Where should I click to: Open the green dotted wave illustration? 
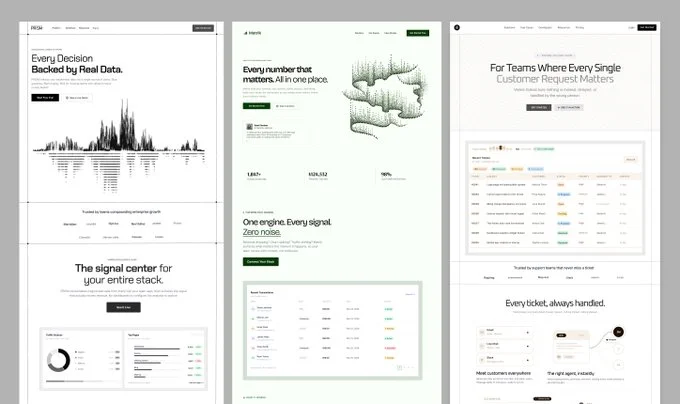coord(385,95)
